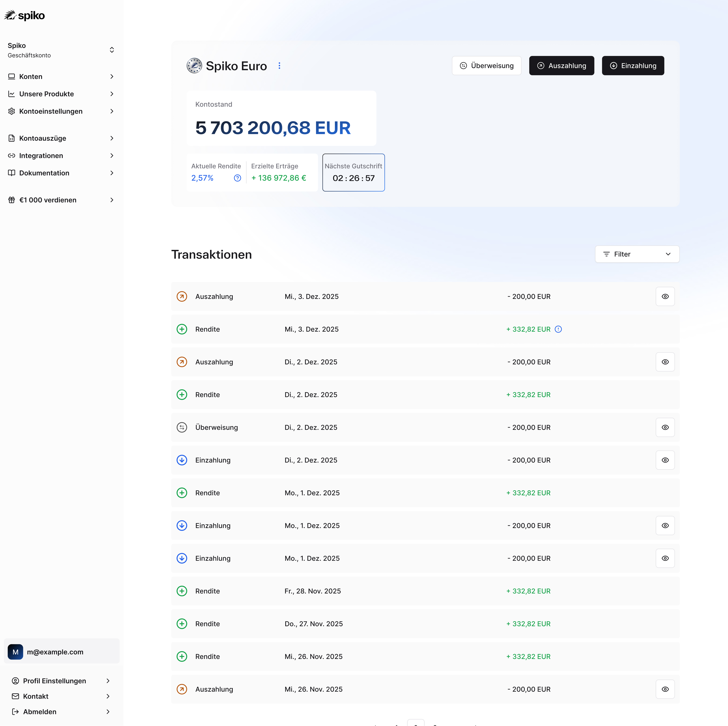Click the Unsere Produkte chart icon
Viewport: 728px width, 726px height.
click(12, 94)
